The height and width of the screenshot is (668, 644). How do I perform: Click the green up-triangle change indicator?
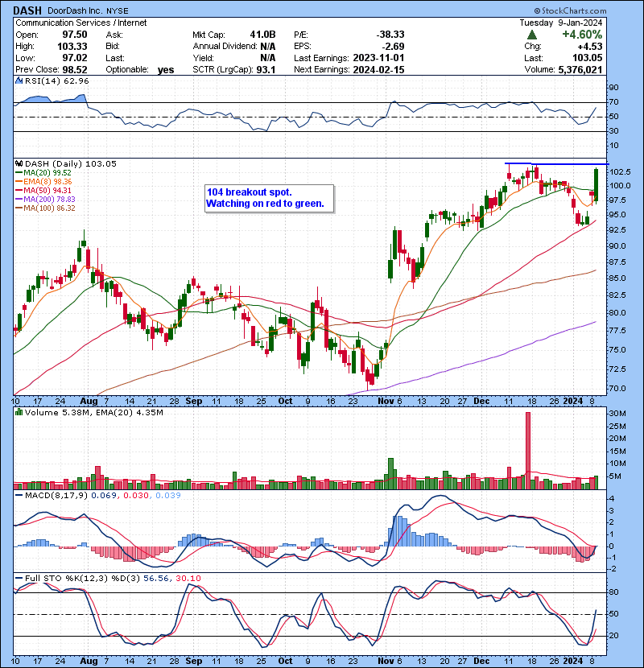[531, 35]
